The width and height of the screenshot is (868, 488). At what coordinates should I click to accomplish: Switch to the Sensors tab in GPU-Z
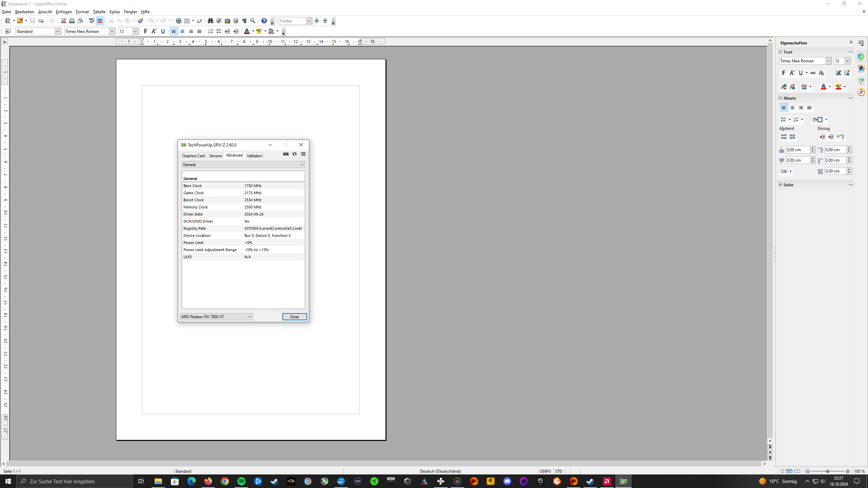click(215, 156)
